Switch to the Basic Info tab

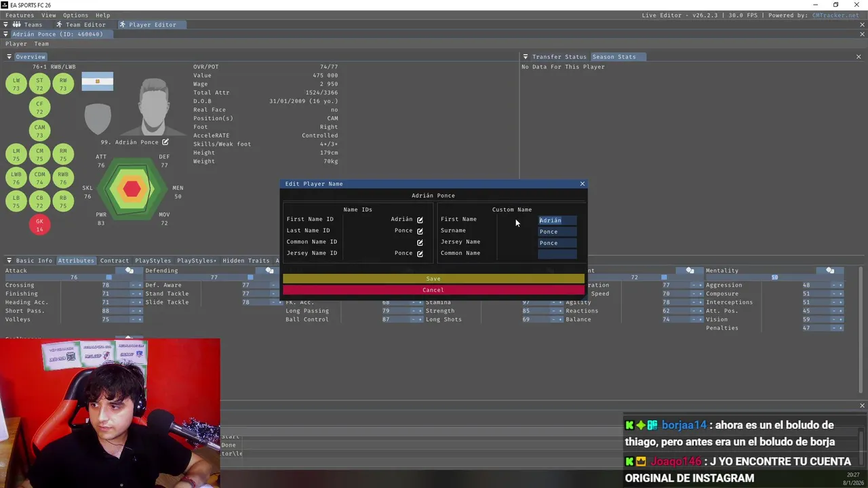point(34,261)
